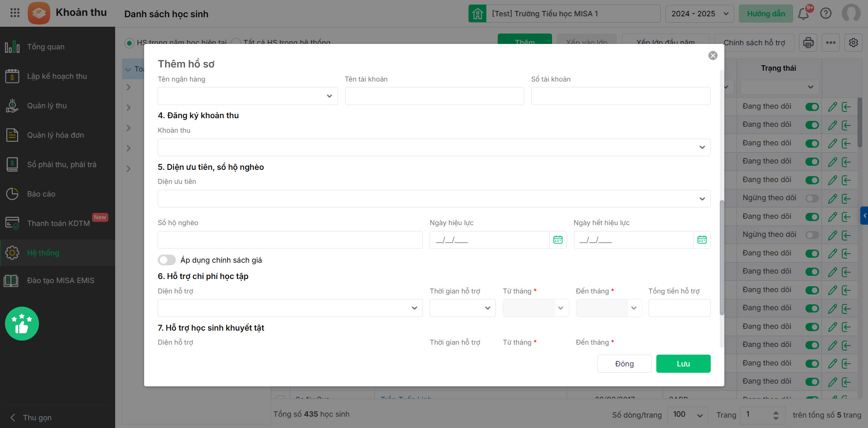868x428 pixels.
Task: Open the apps grid launcher icon
Action: 15,13
